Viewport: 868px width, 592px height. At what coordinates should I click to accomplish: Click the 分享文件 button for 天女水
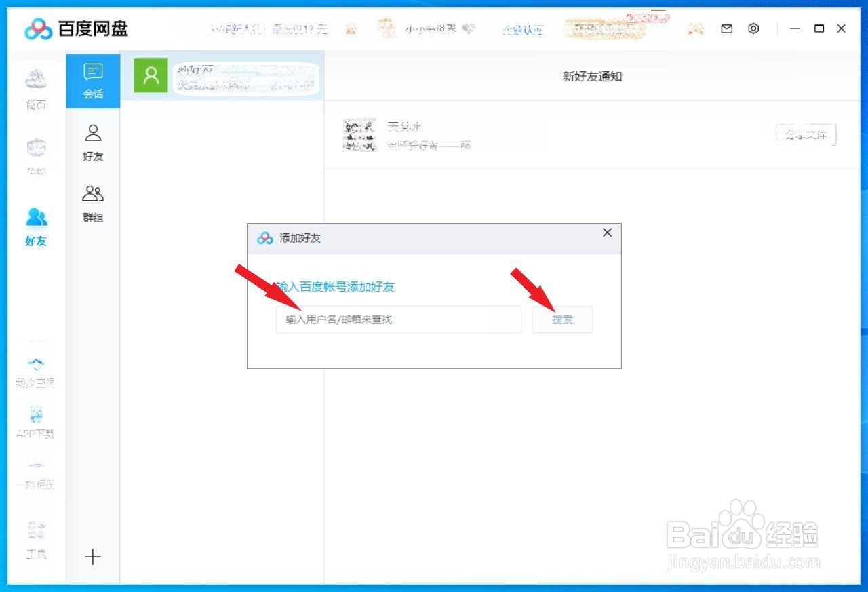[x=806, y=134]
